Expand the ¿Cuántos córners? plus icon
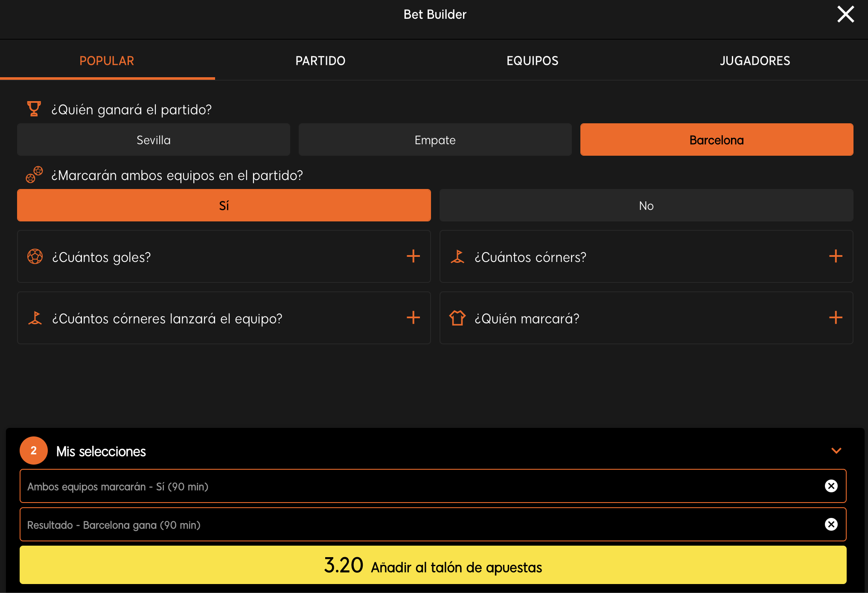The height and width of the screenshot is (593, 868). [836, 256]
